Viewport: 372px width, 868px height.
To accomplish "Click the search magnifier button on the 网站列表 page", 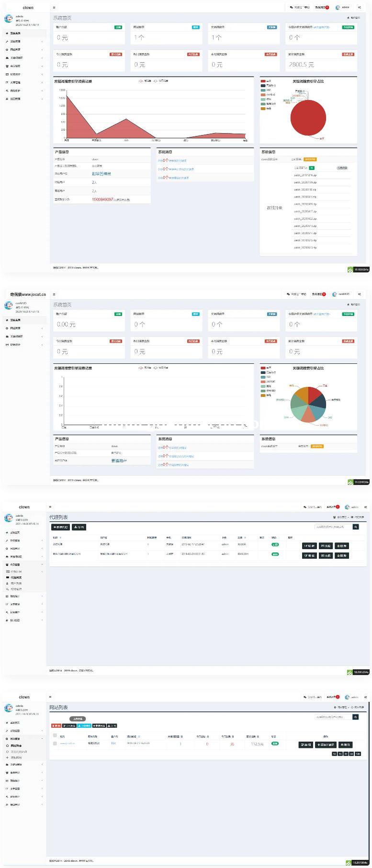I will tap(356, 717).
